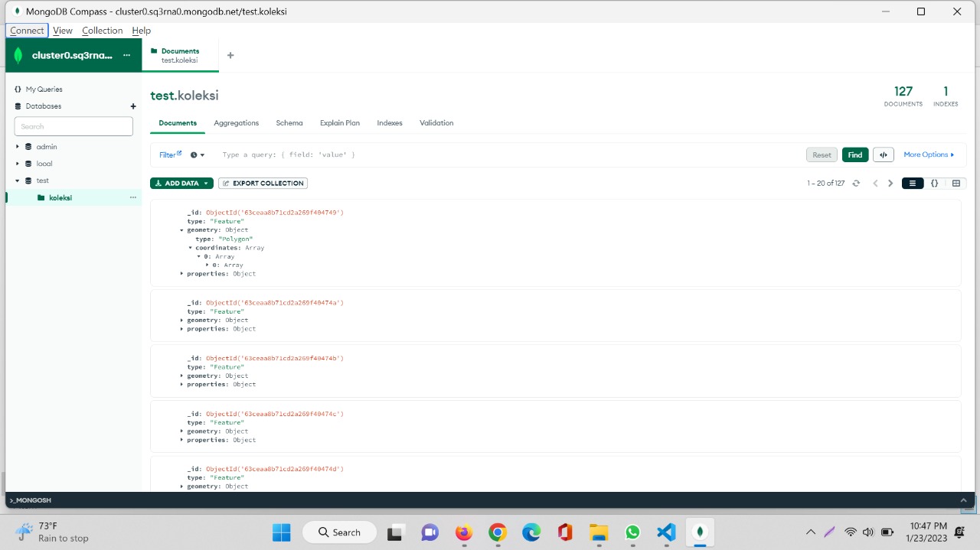This screenshot has width=980, height=550.
Task: Switch to Validation tab
Action: [436, 123]
